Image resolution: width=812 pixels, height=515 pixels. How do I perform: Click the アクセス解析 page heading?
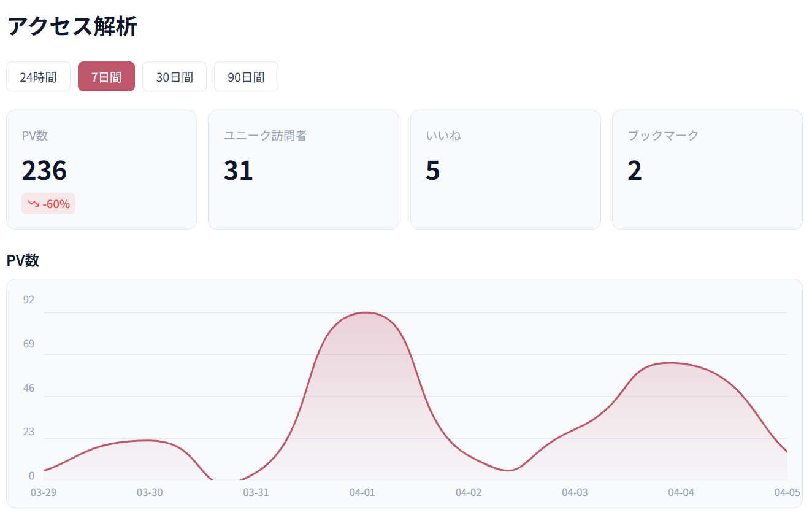(72, 27)
